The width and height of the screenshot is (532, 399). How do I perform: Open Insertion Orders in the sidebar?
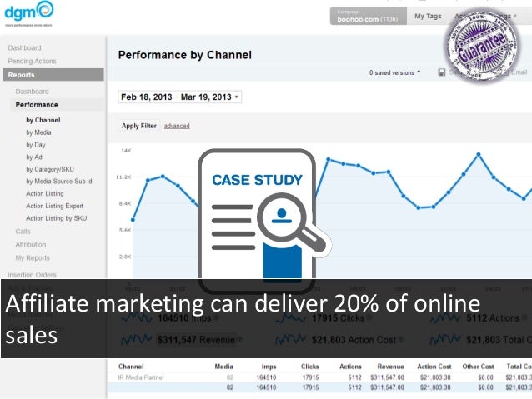[32, 275]
